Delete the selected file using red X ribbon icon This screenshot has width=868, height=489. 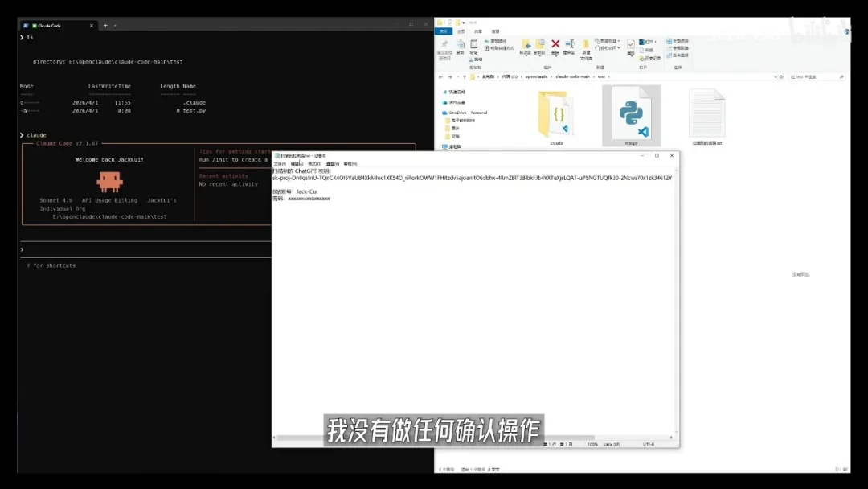[555, 45]
